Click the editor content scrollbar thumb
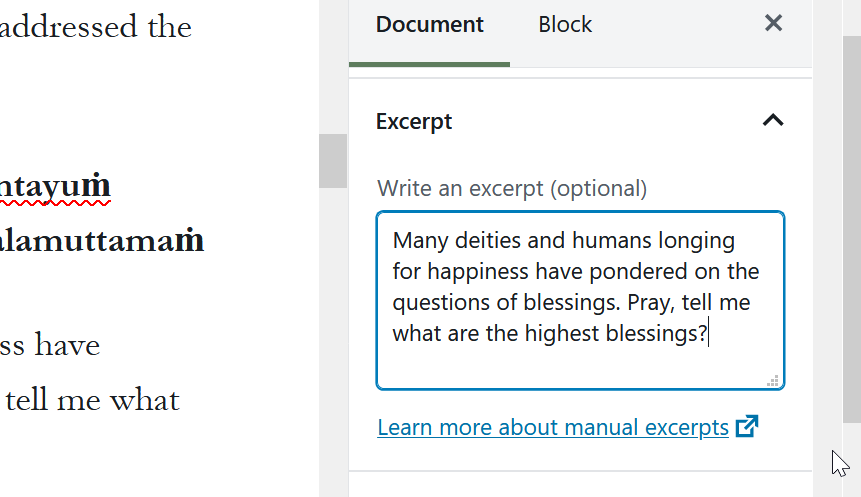 click(333, 161)
